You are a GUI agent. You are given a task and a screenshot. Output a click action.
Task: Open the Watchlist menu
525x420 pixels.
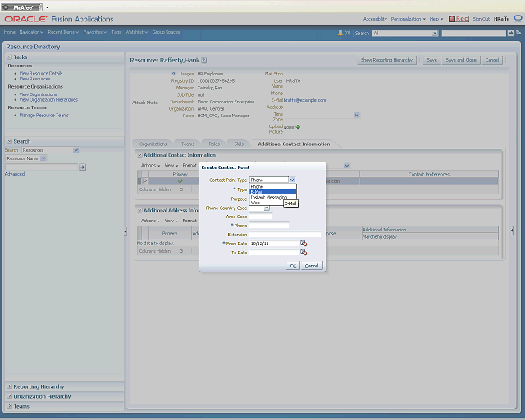point(136,32)
